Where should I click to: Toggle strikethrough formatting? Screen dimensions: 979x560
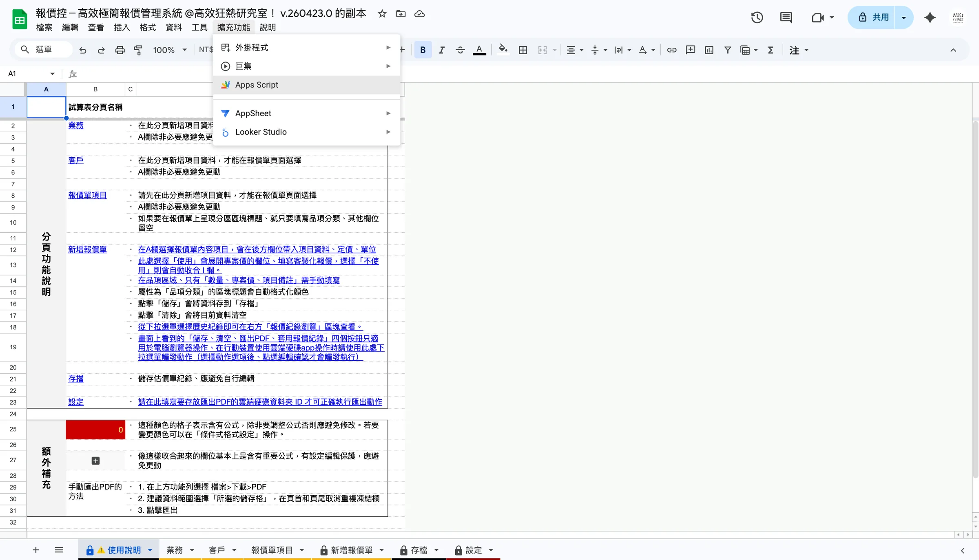point(460,50)
